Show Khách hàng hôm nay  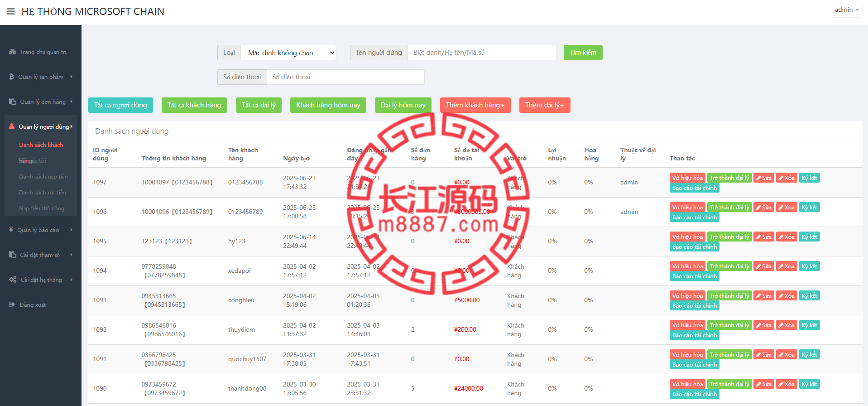point(328,105)
